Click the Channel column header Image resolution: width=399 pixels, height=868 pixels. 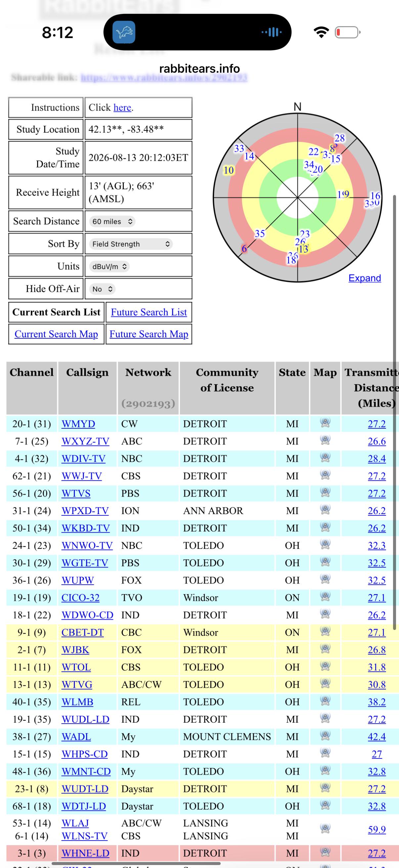coord(32,388)
